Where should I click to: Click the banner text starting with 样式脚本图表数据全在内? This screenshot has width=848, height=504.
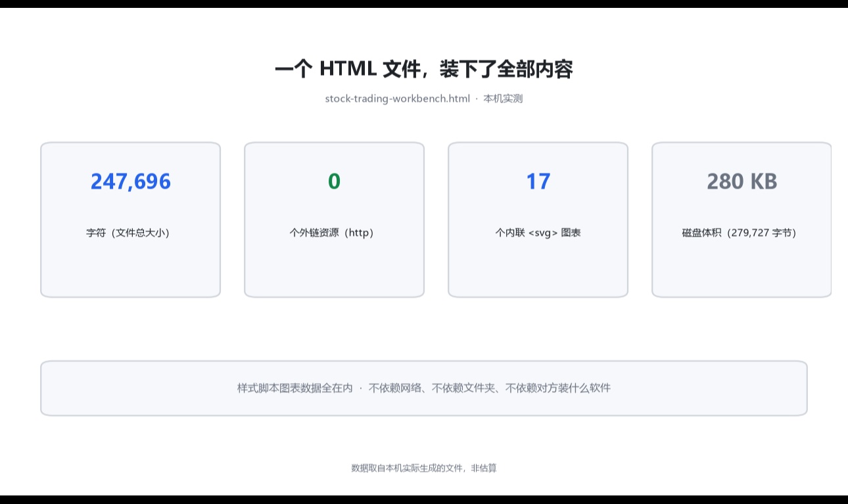click(x=424, y=388)
